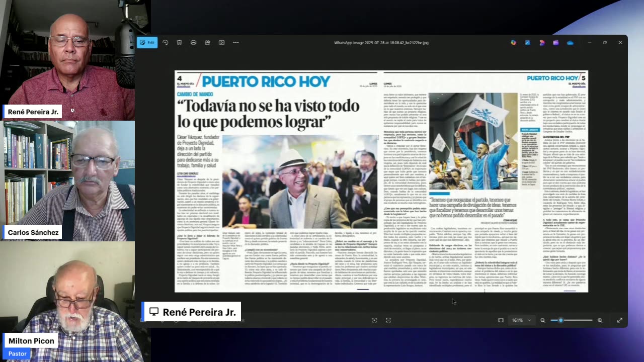Open the 161% zoom level dropdown
This screenshot has width=644, height=362.
coord(521,320)
